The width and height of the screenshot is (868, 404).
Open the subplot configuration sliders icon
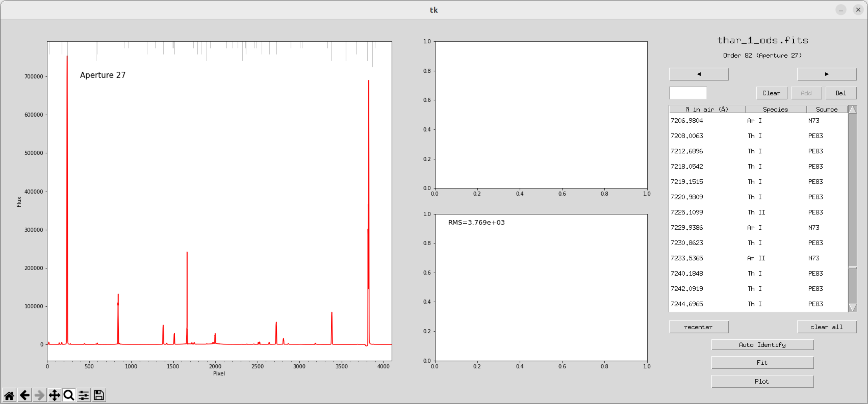tap(84, 395)
